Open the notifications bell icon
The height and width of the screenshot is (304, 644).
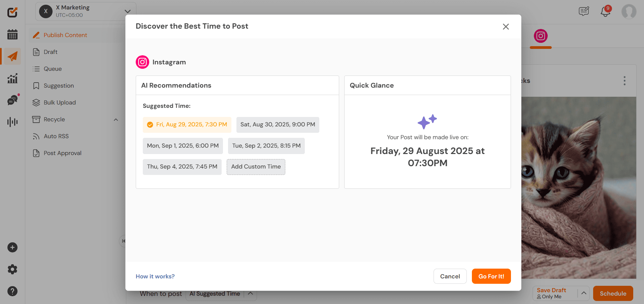[x=605, y=12]
